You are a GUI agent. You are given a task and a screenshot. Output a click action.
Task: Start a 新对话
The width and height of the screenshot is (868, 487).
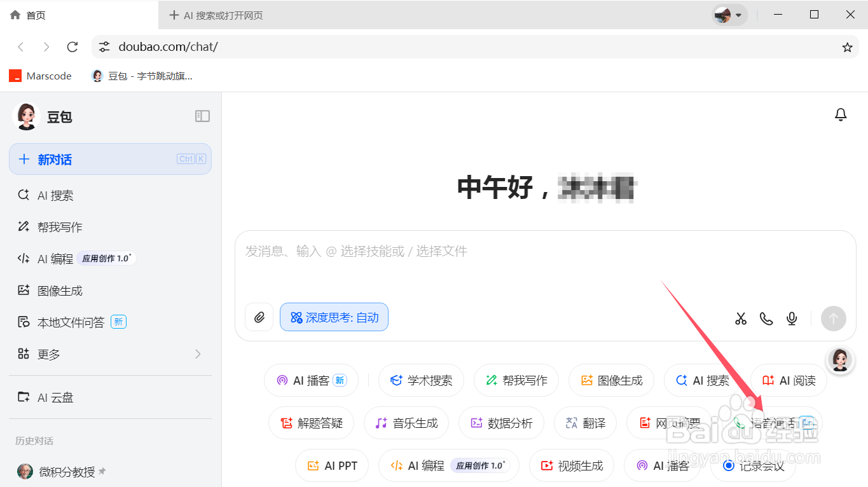coord(110,159)
